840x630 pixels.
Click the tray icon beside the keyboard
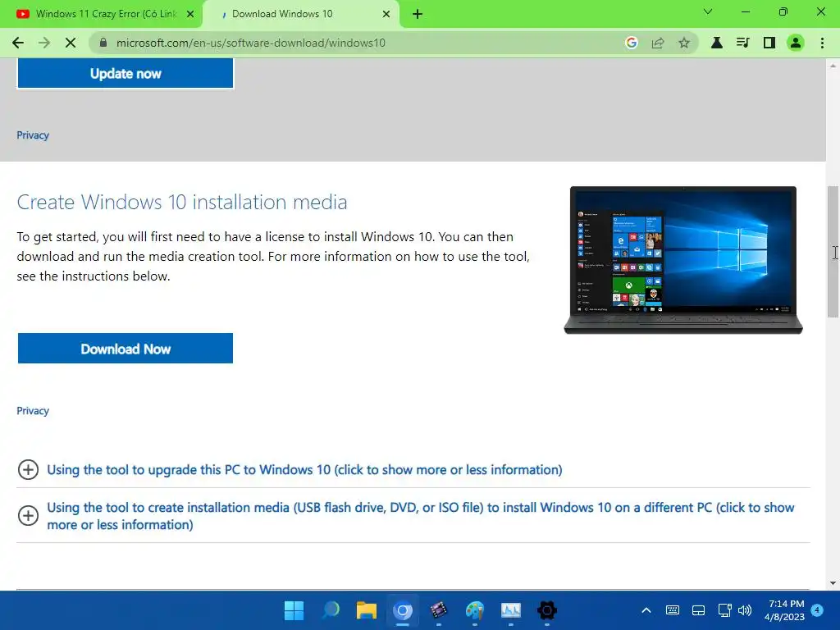pos(699,610)
